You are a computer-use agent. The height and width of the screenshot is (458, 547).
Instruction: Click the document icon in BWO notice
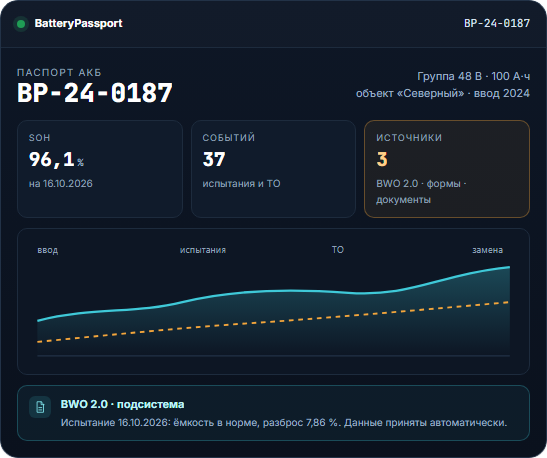pyautogui.click(x=40, y=407)
